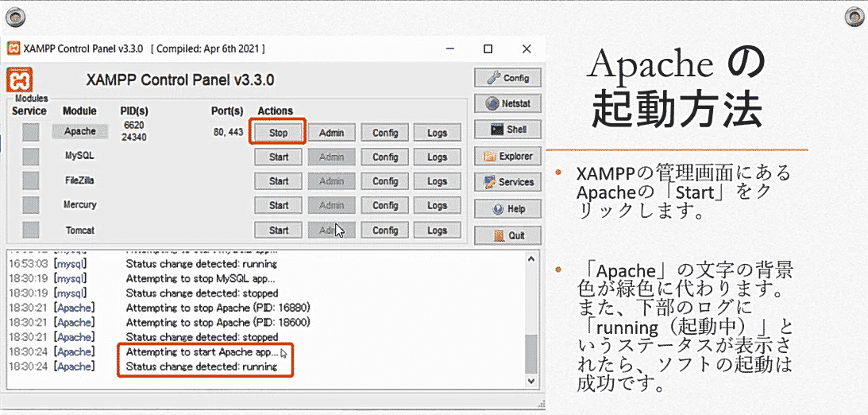Toggle the FileZilla service checkbox
The width and height of the screenshot is (868, 415).
point(31,180)
